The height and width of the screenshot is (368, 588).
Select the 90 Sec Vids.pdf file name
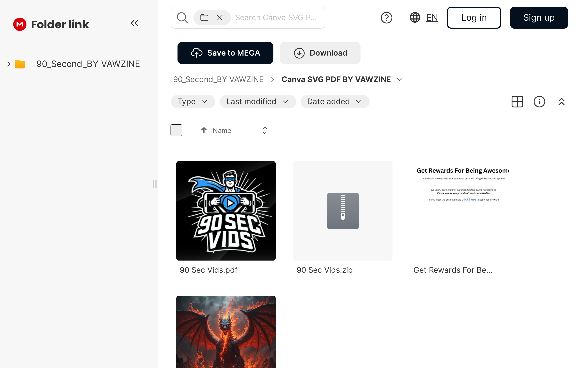click(x=209, y=270)
